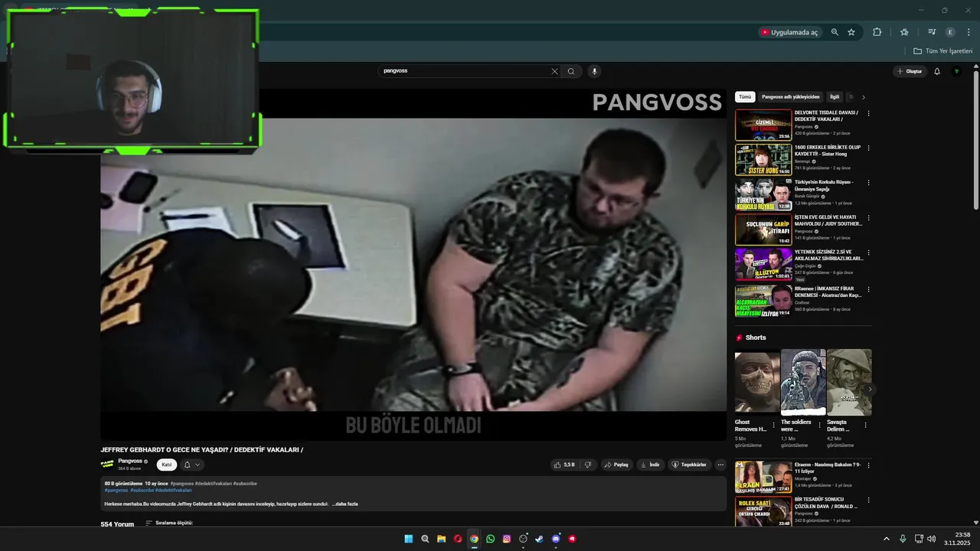Open Opera browser from taskbar
This screenshot has height=551, width=980.
click(458, 539)
